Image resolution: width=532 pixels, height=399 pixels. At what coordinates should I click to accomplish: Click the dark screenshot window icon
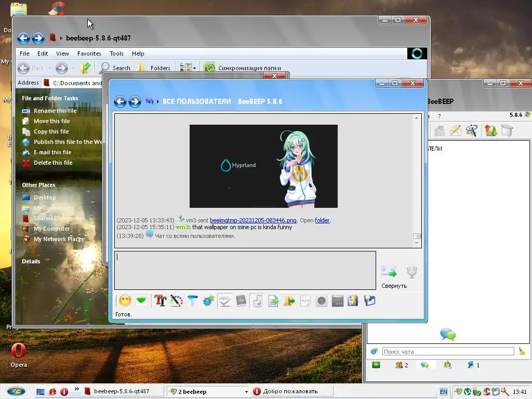click(337, 301)
